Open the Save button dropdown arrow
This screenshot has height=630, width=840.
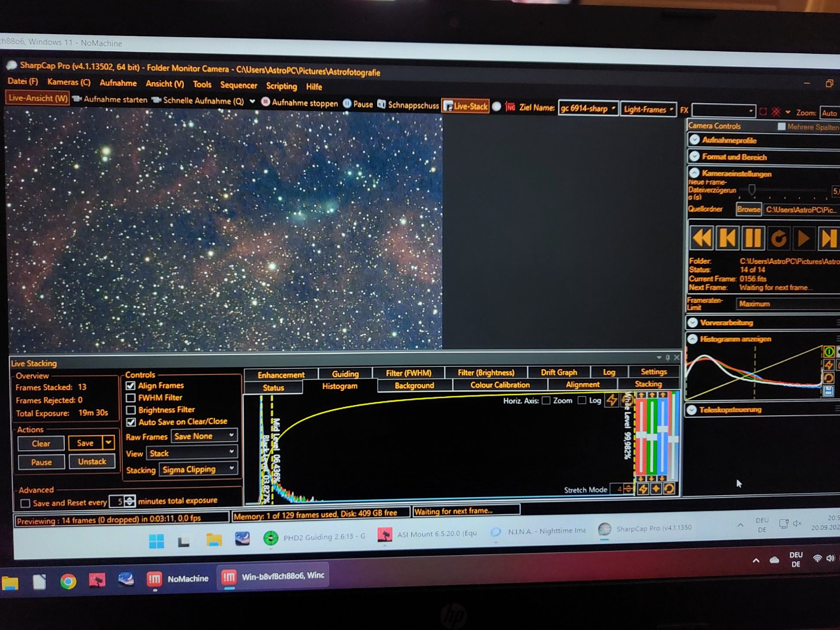pyautogui.click(x=108, y=443)
